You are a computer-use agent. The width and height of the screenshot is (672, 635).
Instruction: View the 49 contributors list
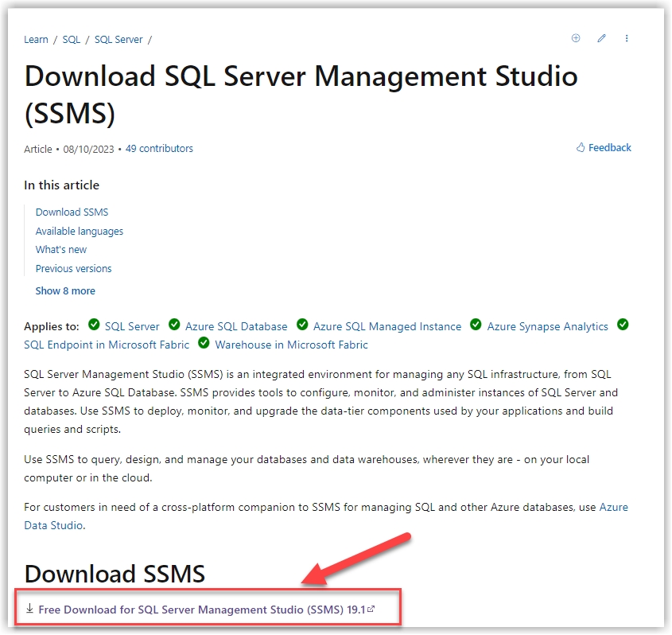coord(159,148)
